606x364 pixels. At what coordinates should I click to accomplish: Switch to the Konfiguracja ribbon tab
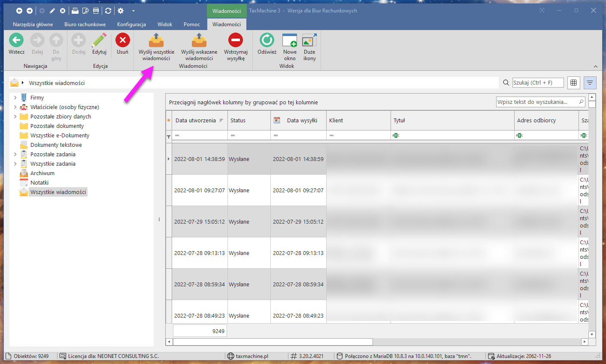pyautogui.click(x=131, y=24)
